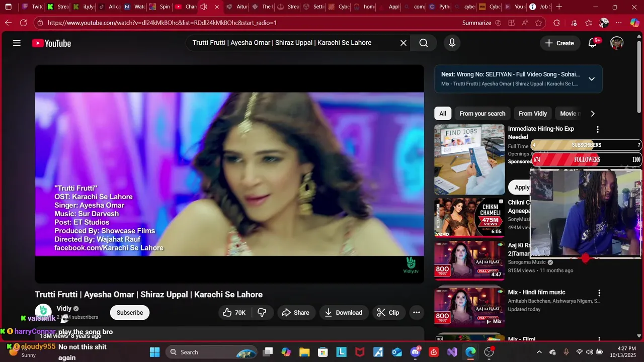Open the volume control in the system tray
This screenshot has height=362, width=644.
[x=590, y=352]
